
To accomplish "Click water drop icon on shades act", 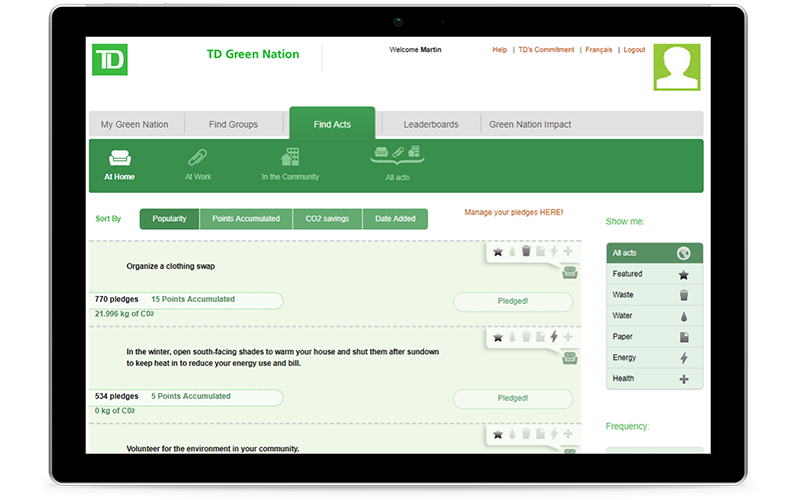I will click(512, 337).
